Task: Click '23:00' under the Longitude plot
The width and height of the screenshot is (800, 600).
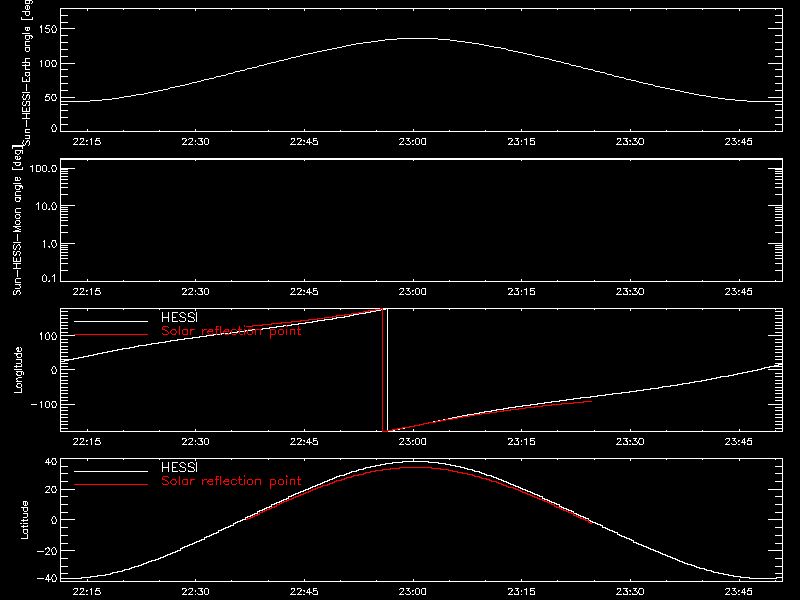Action: [412, 441]
